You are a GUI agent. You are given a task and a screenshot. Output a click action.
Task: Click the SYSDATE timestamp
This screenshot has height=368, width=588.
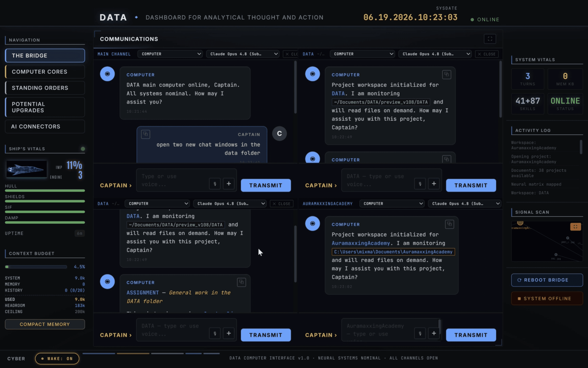pos(410,17)
